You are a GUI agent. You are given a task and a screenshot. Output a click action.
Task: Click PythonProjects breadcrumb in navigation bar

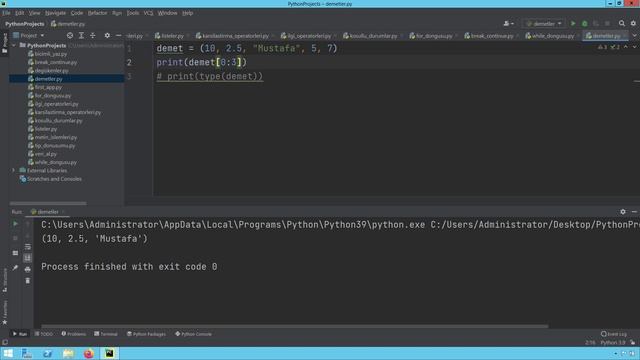point(24,24)
